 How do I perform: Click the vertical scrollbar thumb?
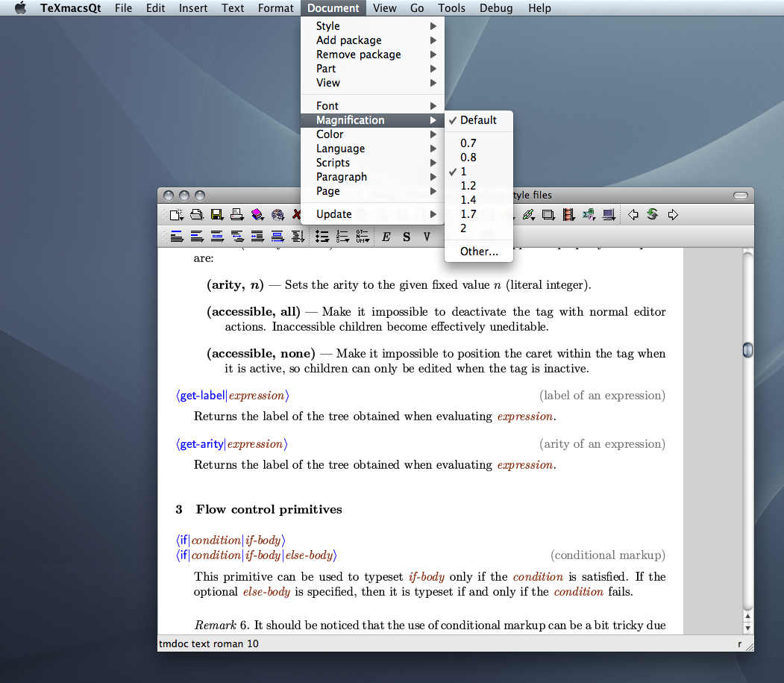pos(747,350)
